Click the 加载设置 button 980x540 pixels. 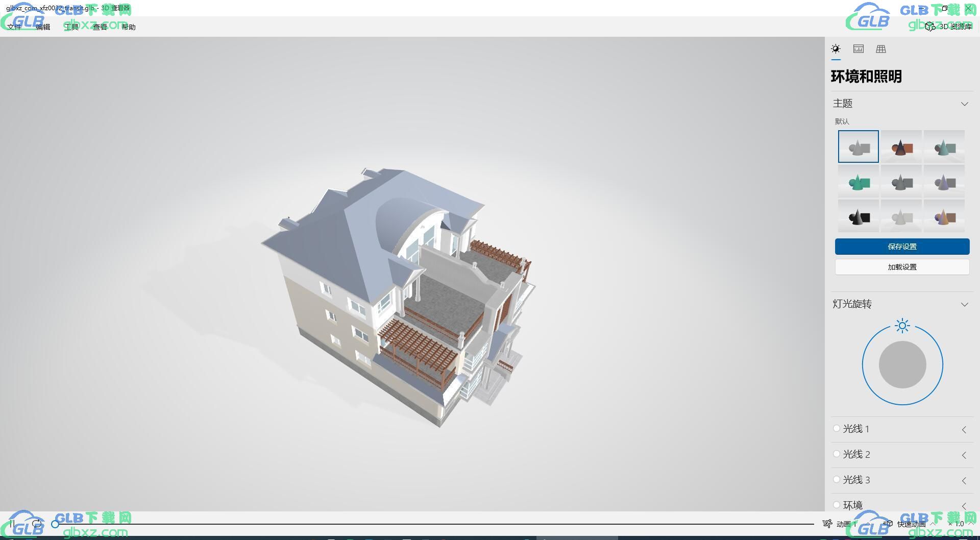click(902, 267)
